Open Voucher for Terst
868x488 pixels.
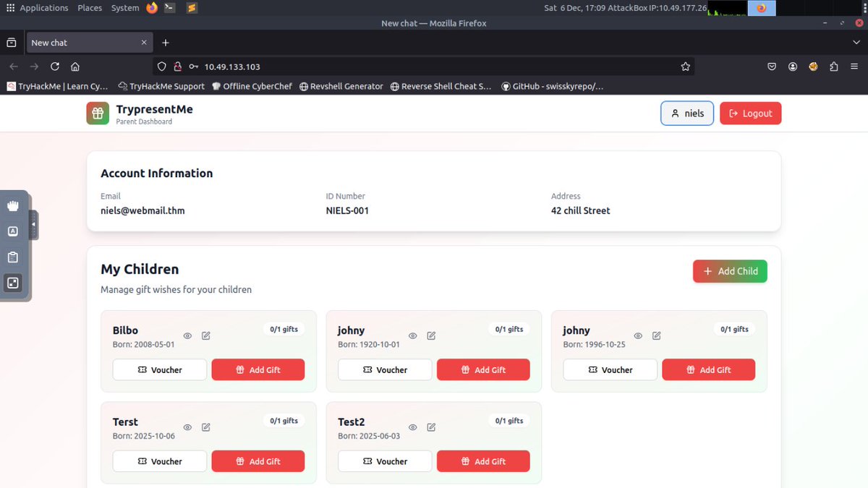(x=160, y=461)
